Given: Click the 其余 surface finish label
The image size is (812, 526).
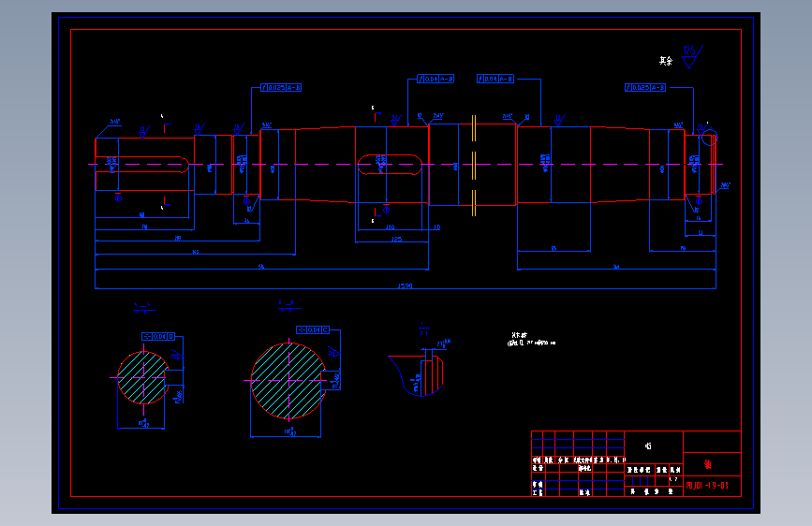Looking at the screenshot, I should click(x=666, y=61).
